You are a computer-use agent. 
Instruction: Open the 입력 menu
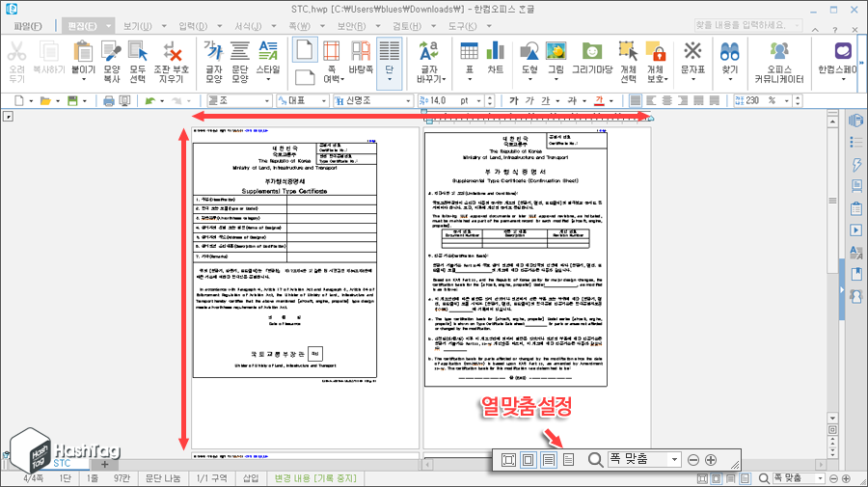coord(193,26)
